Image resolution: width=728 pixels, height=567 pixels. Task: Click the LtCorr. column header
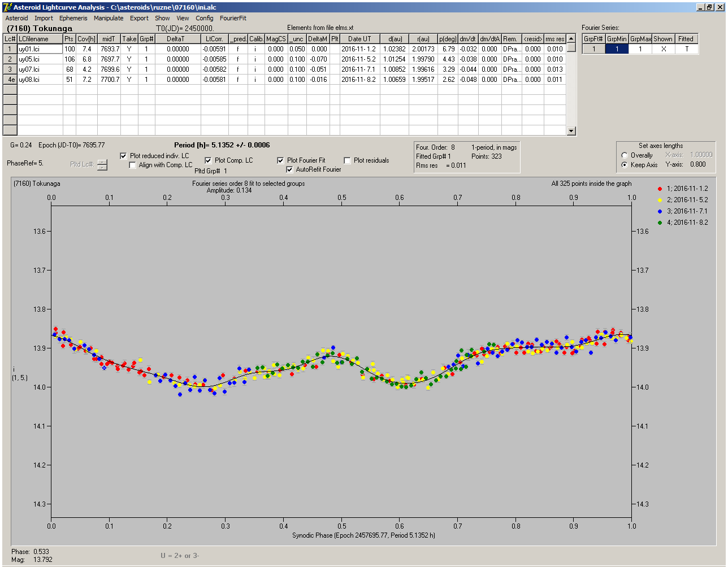click(x=215, y=39)
